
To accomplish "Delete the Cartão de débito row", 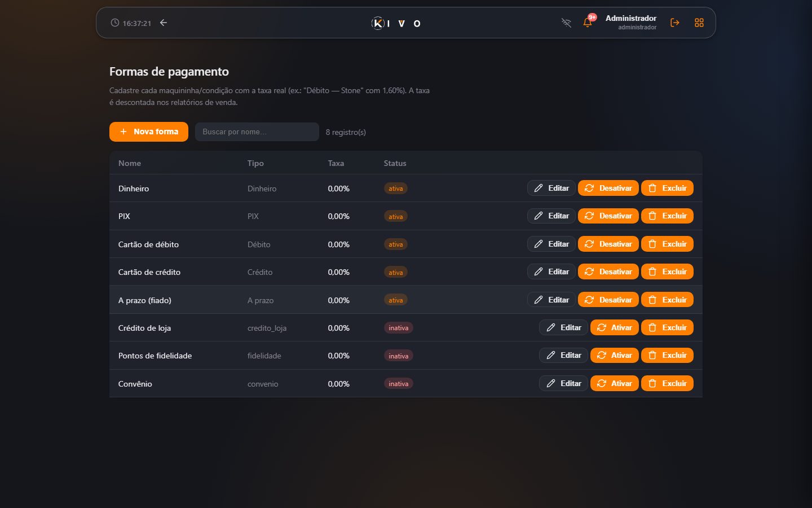I will click(667, 244).
